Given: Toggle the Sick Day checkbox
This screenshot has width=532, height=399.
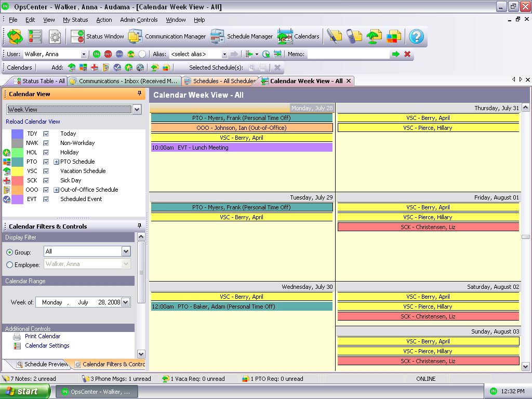Looking at the screenshot, I should pos(46,180).
